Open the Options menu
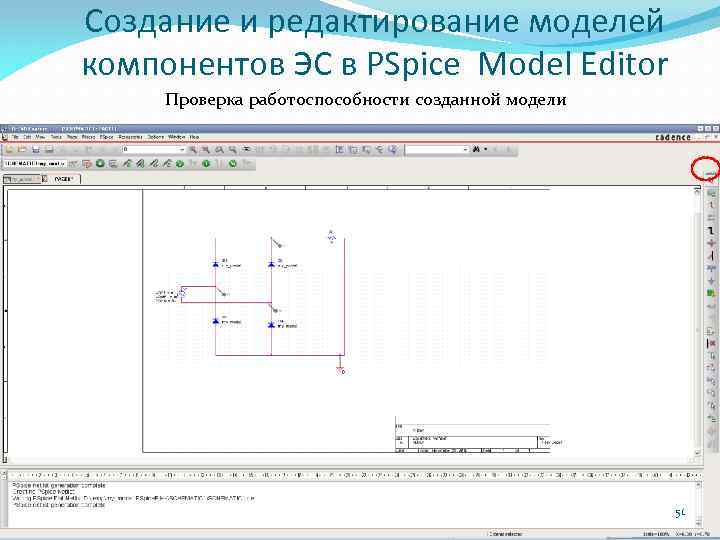Screen dimensions: 720x540 (155, 137)
